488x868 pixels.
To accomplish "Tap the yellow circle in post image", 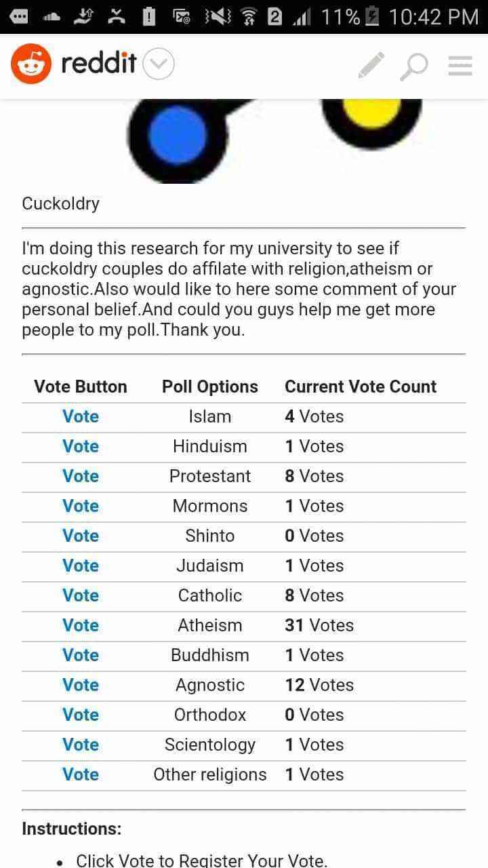I will coord(370,112).
